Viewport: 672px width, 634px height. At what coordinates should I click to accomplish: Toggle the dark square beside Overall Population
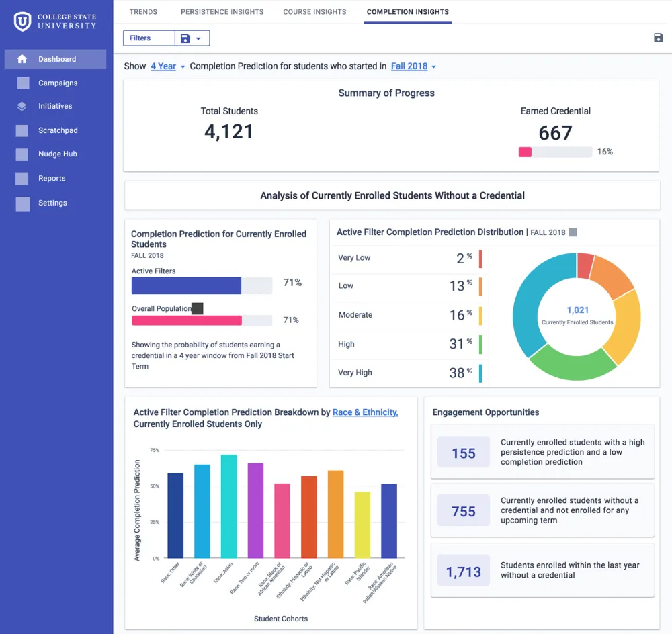click(x=197, y=308)
